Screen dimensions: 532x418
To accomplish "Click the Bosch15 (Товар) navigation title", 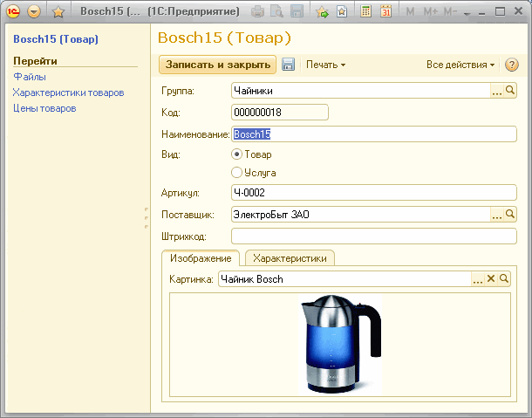I will pyautogui.click(x=56, y=39).
